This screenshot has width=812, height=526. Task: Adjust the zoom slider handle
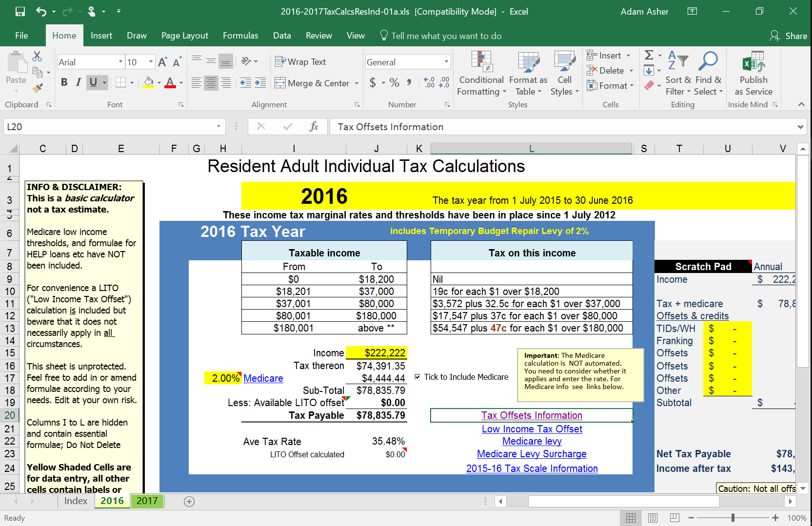733,518
